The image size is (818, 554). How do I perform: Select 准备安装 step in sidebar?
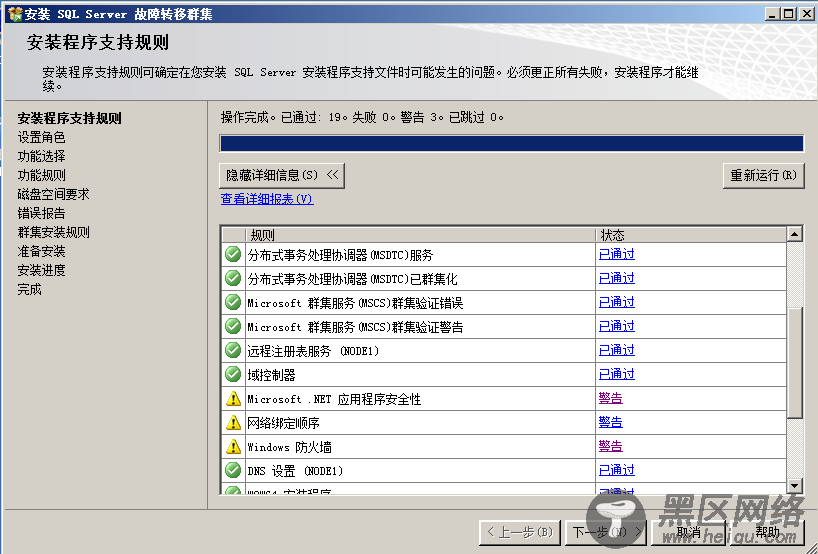(41, 251)
